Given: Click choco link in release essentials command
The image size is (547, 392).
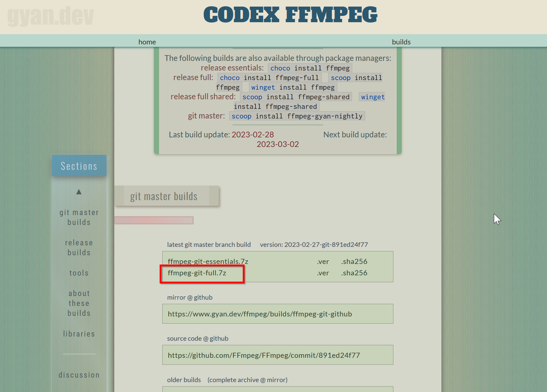Looking at the screenshot, I should (280, 68).
